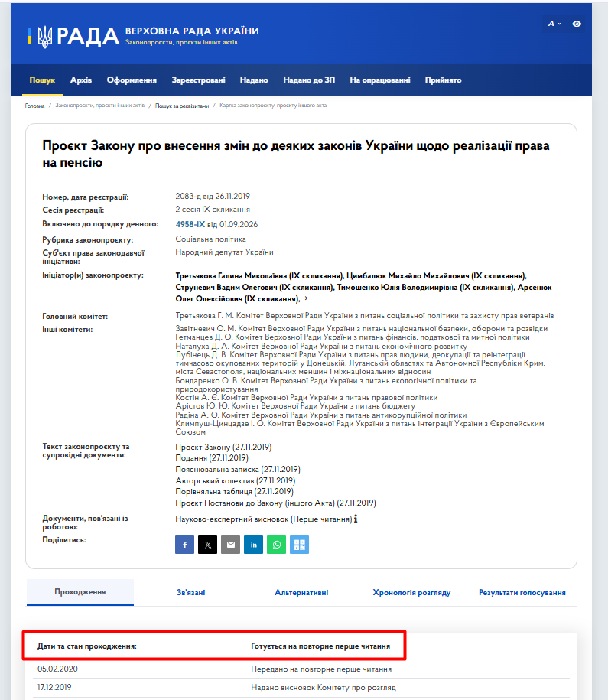Image resolution: width=608 pixels, height=700 pixels.
Task: Click Верховна Рада України header title
Action: (192, 31)
